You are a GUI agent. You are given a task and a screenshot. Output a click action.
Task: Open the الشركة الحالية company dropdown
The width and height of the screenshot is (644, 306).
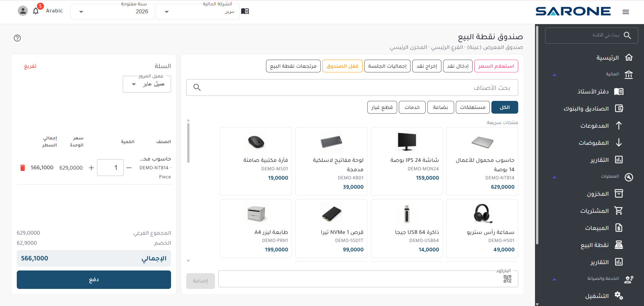coord(198,11)
